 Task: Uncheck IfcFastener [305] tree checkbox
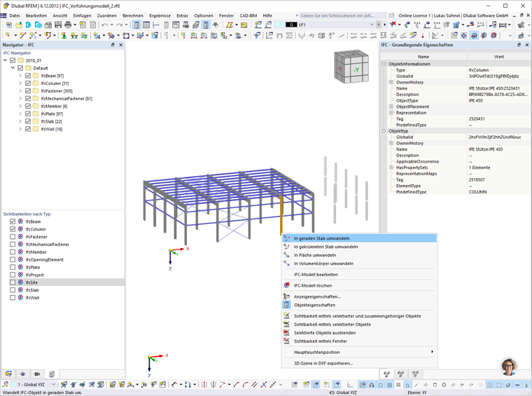tap(28, 91)
